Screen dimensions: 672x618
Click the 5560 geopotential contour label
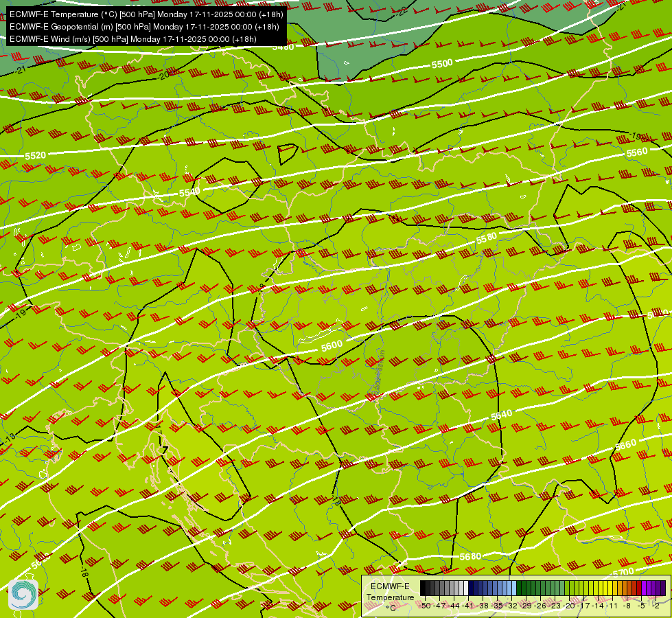click(x=637, y=152)
